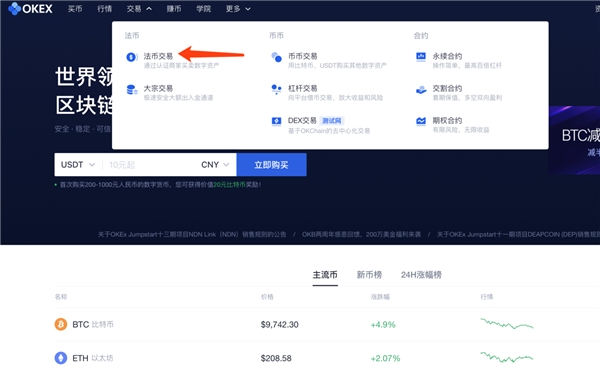The width and height of the screenshot is (600, 373).
Task: Open the 买币 navigation link
Action: 75,9
